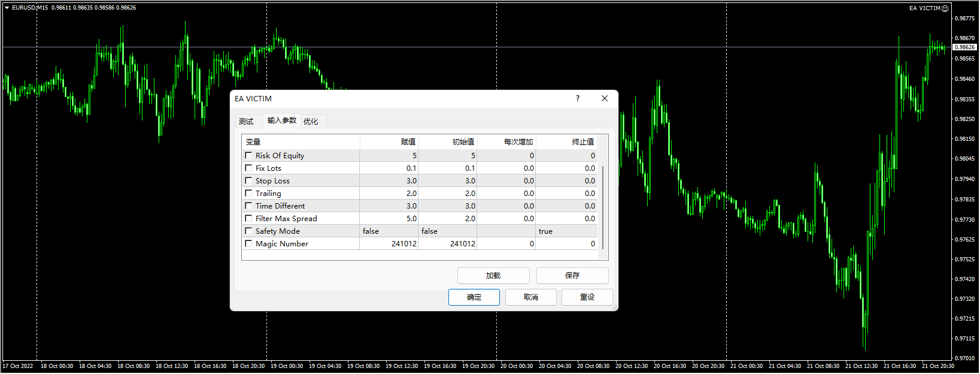The height and width of the screenshot is (374, 980).
Task: Select the 输入参数 tab
Action: (281, 120)
